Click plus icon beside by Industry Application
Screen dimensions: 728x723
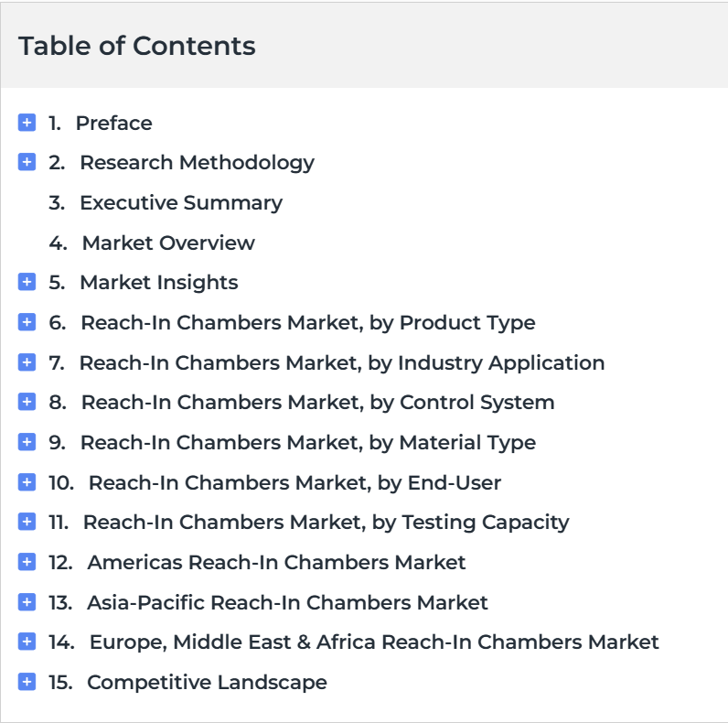click(27, 362)
